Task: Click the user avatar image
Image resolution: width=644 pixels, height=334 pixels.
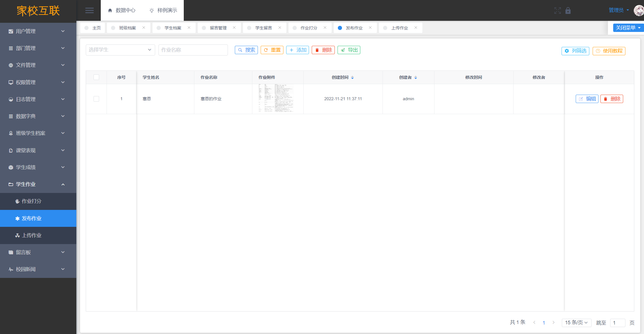Action: 638,11
